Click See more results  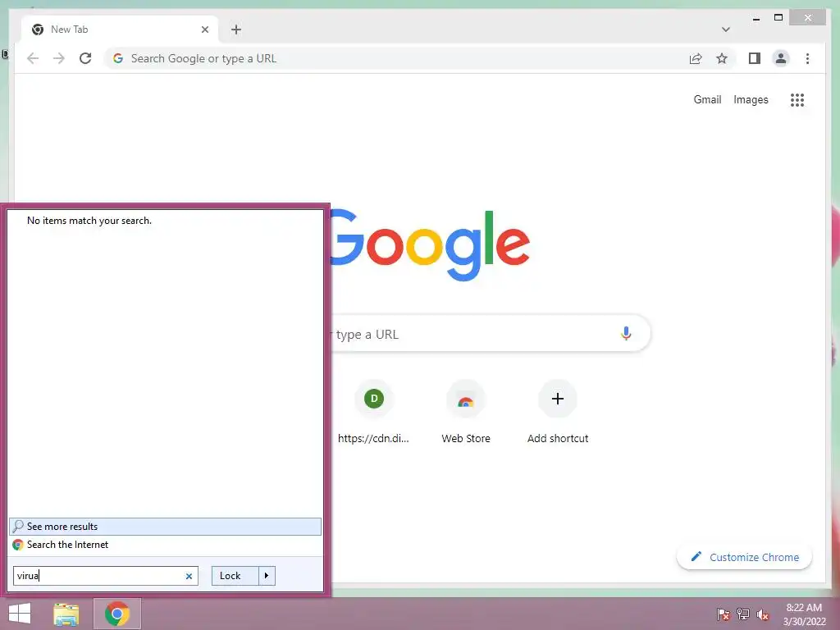(x=165, y=527)
